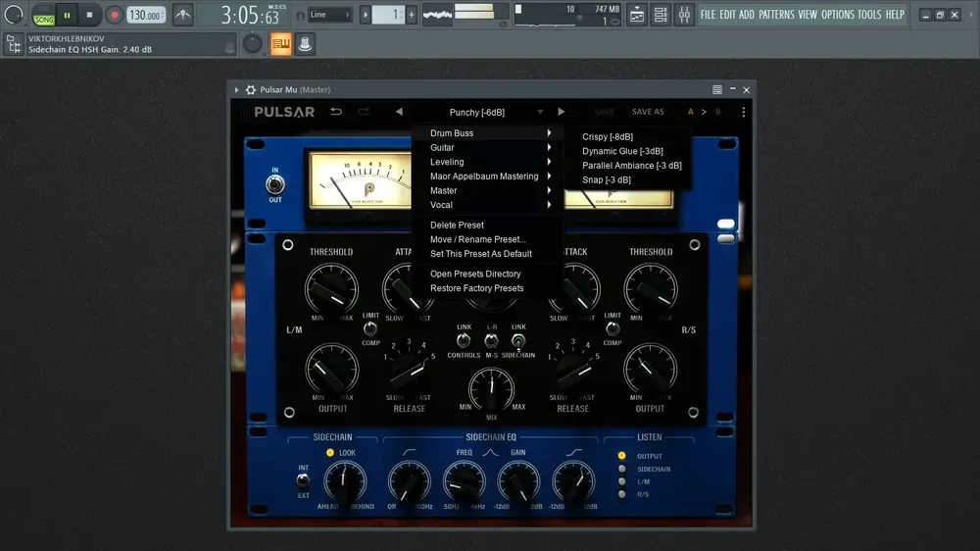
Task: Select the previous preset arrow
Action: point(399,112)
